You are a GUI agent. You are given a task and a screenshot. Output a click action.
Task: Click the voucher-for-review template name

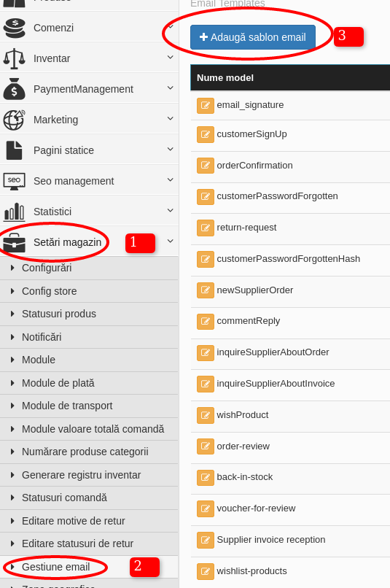[x=256, y=508]
